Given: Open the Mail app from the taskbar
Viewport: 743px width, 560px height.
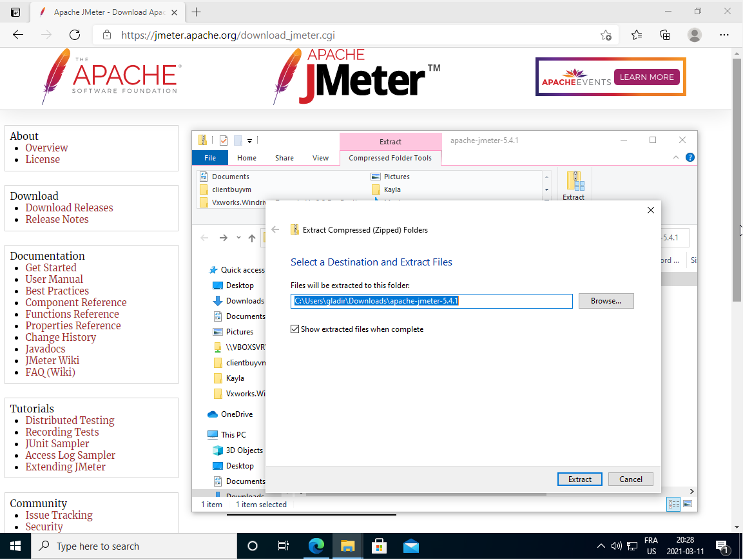Looking at the screenshot, I should click(411, 546).
